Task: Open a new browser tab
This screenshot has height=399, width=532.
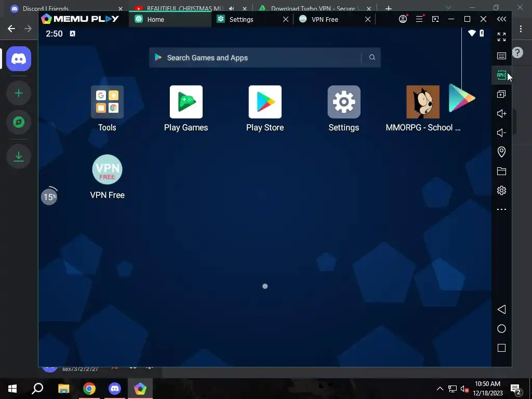Action: click(x=389, y=8)
